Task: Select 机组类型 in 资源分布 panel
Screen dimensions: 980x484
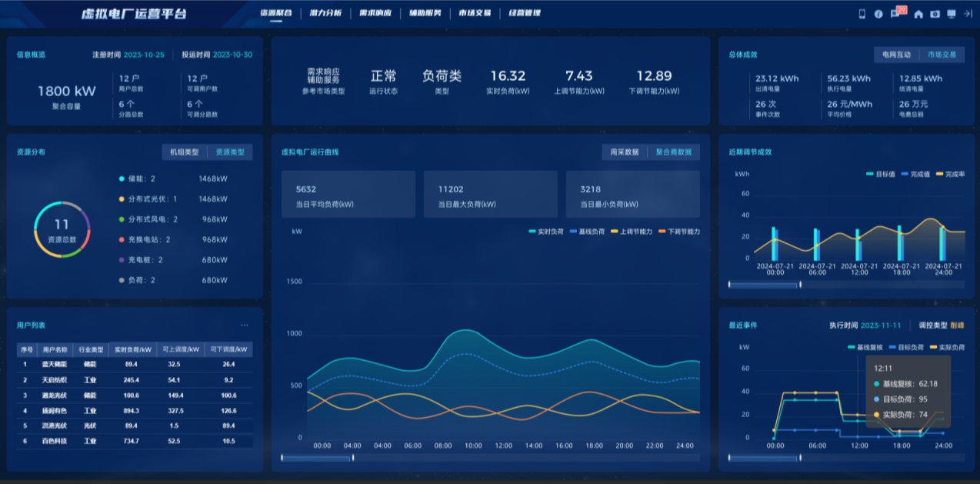Action: 185,152
